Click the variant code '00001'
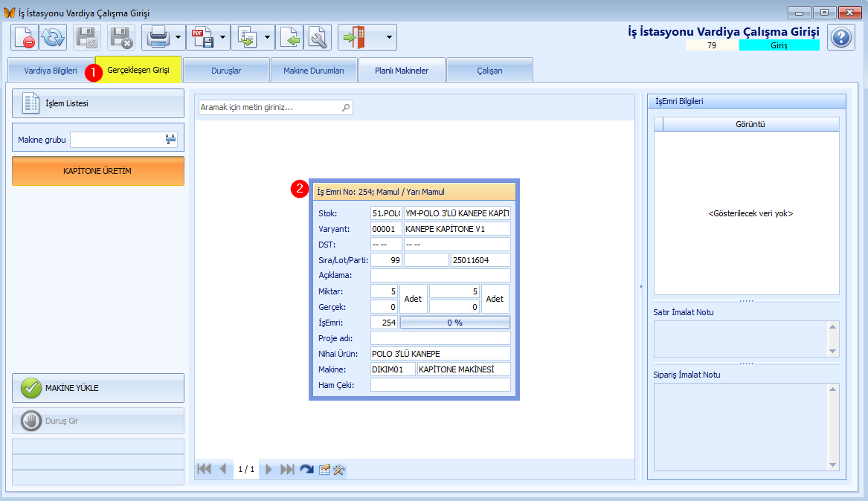 point(386,229)
